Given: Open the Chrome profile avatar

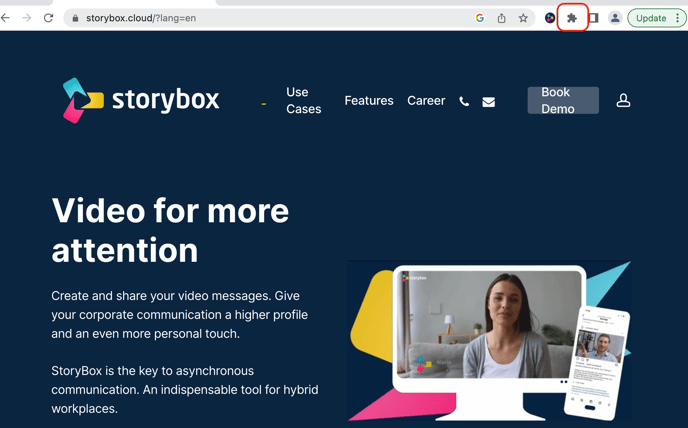Looking at the screenshot, I should 615,18.
